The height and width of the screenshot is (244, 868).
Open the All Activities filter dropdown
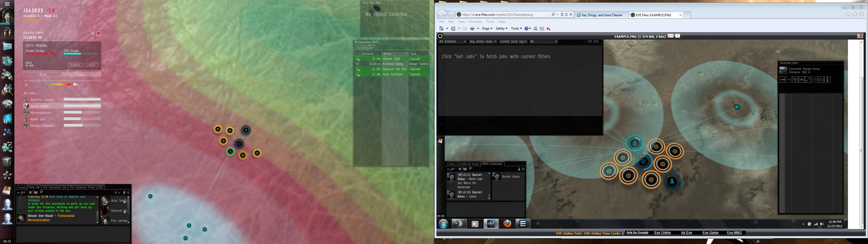452,41
